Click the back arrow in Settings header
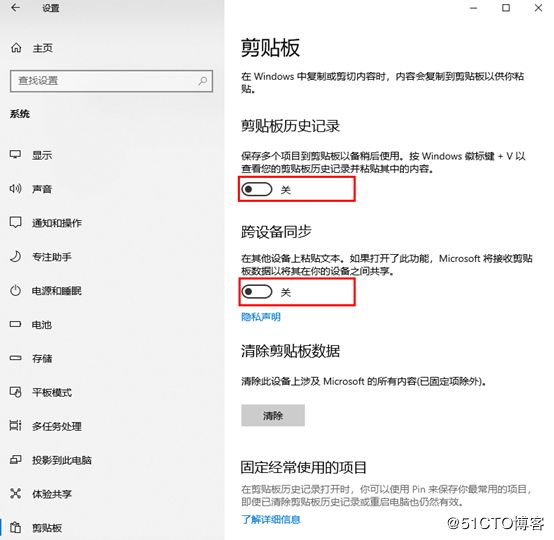Image resolution: width=554 pixels, height=540 pixels. click(16, 8)
